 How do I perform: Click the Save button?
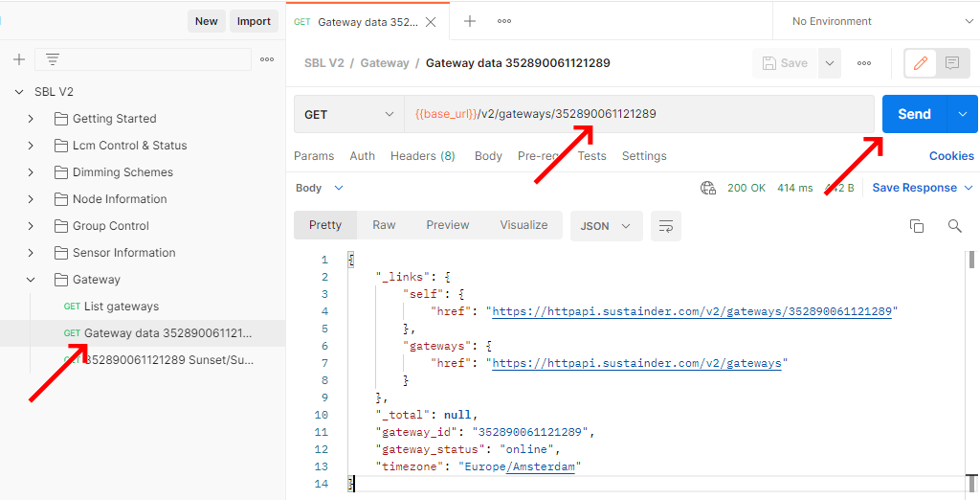786,63
